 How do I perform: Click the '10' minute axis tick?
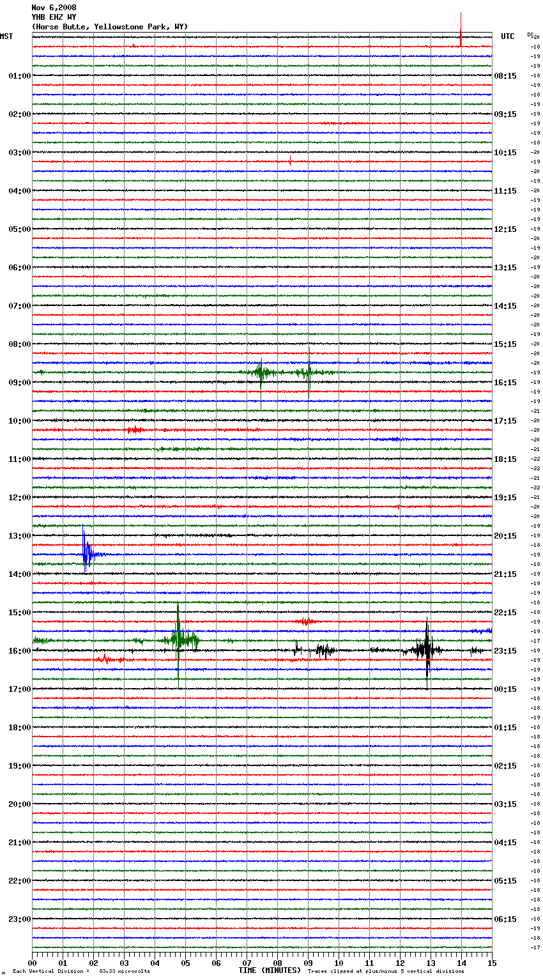(x=339, y=963)
